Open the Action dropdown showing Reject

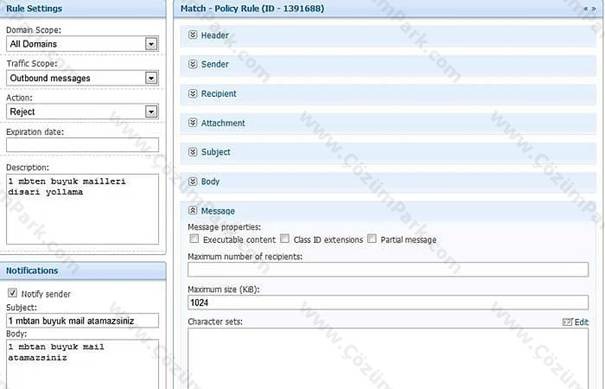[x=151, y=112]
